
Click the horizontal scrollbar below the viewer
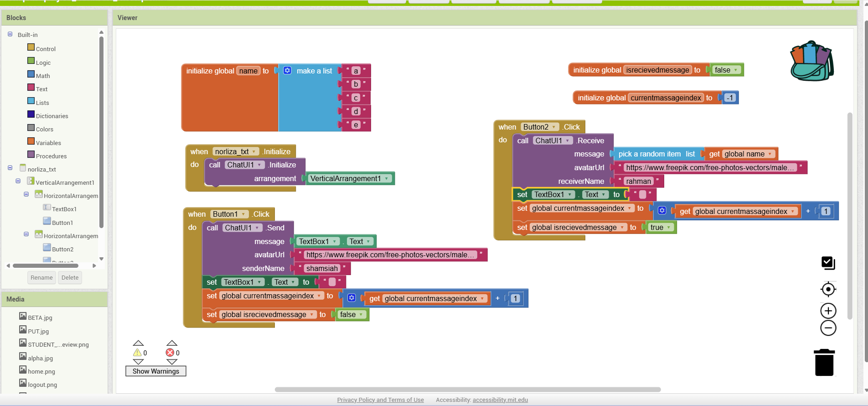point(467,390)
